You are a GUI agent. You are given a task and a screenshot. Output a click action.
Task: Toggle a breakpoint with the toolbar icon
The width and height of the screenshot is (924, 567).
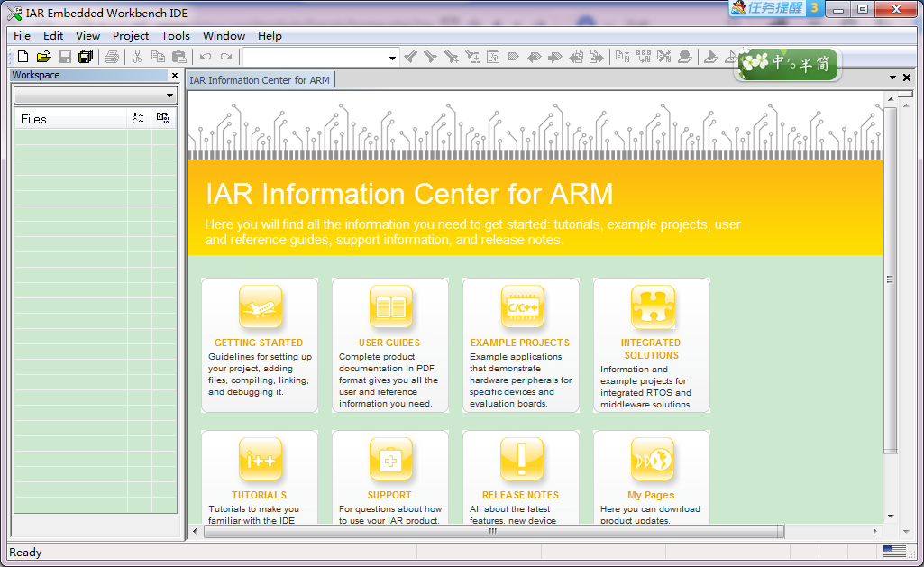(685, 57)
